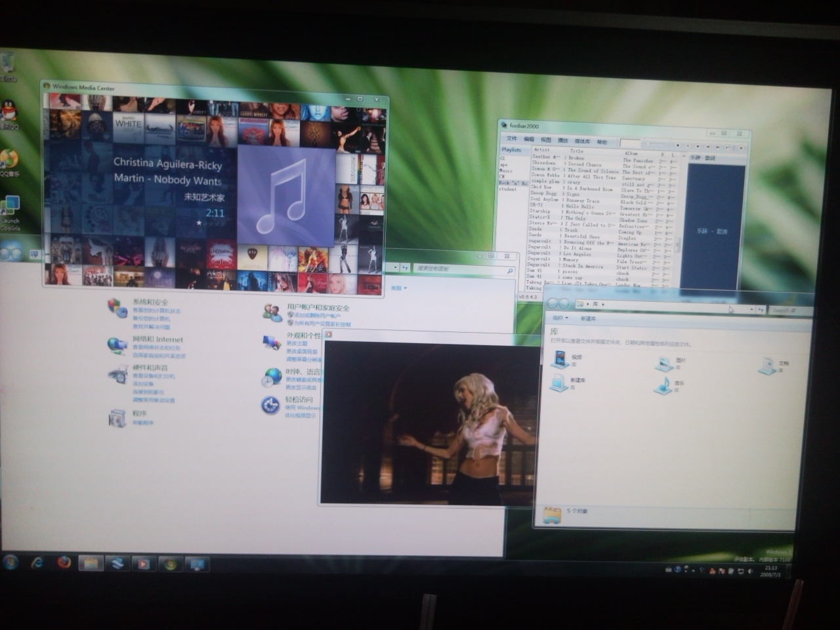
Task: Open the Windows Explorer folder taskbar button
Action: [91, 563]
